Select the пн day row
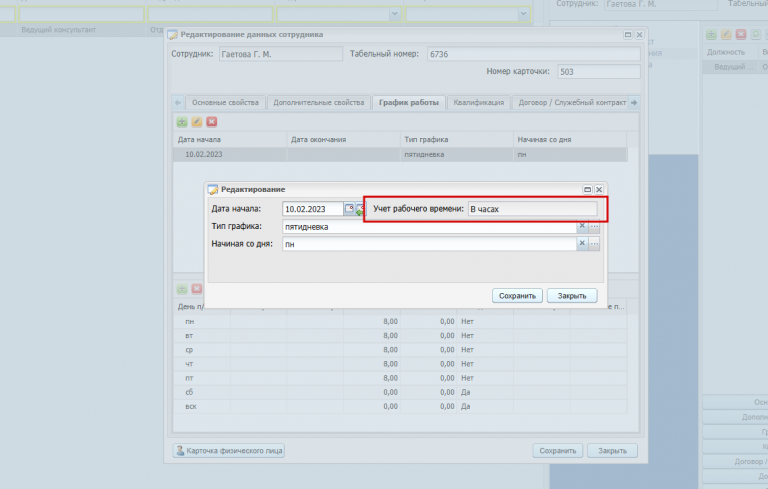This screenshot has width=768, height=489. [x=400, y=321]
